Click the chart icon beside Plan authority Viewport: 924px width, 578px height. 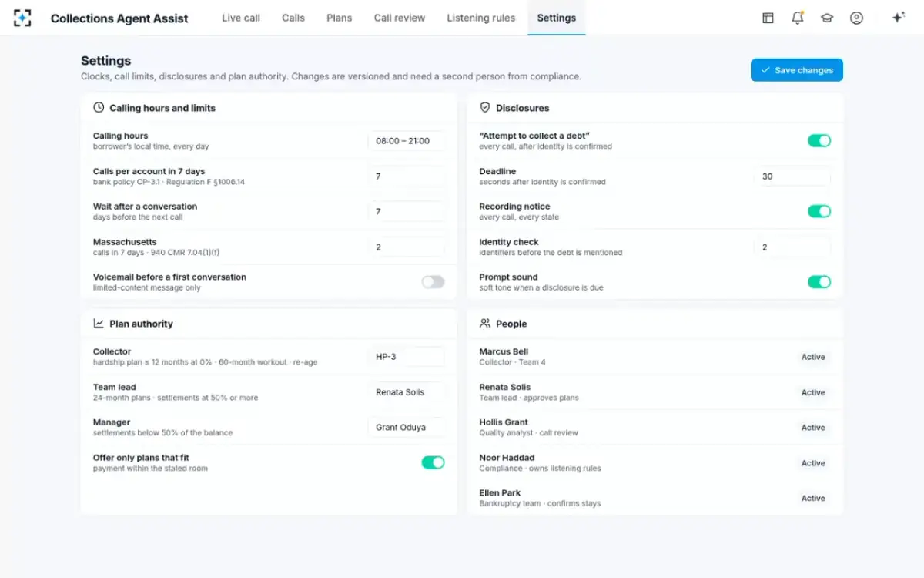(x=99, y=324)
